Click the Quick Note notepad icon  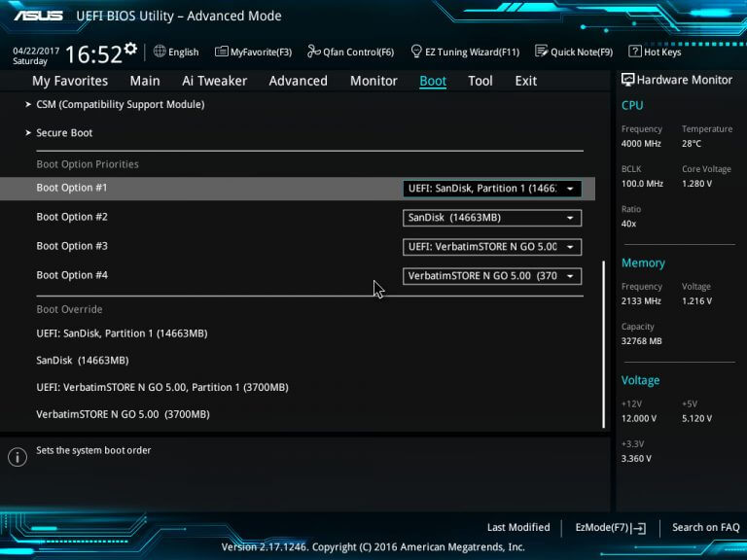(x=541, y=51)
